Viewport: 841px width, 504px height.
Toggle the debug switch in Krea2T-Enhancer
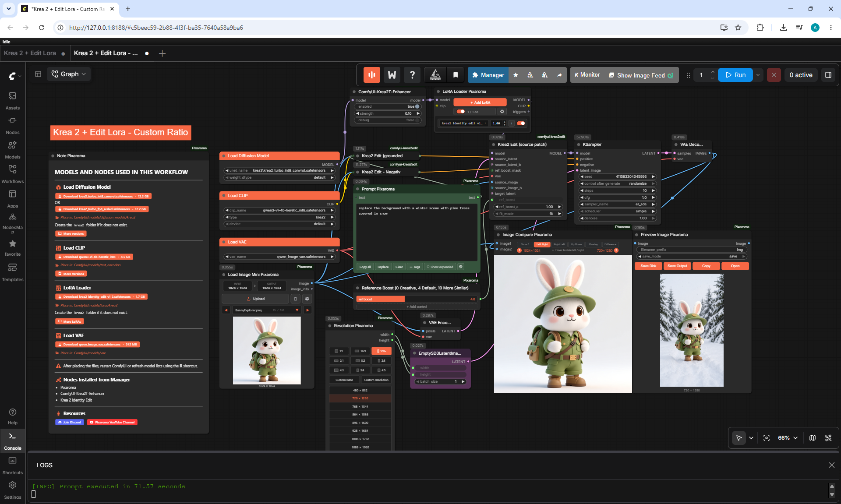tap(417, 120)
